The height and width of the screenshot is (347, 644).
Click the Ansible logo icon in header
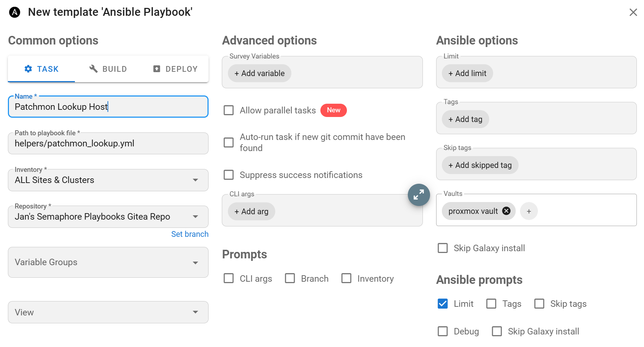pyautogui.click(x=15, y=12)
